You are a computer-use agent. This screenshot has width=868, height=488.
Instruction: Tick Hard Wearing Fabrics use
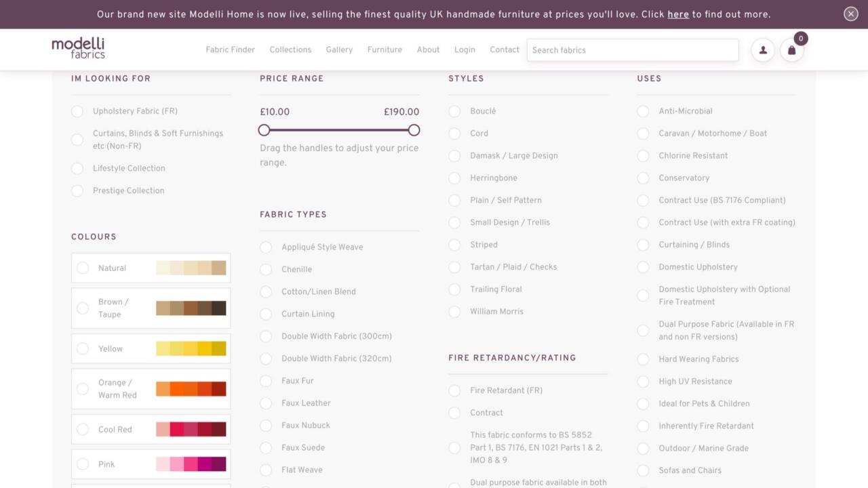[x=643, y=359]
